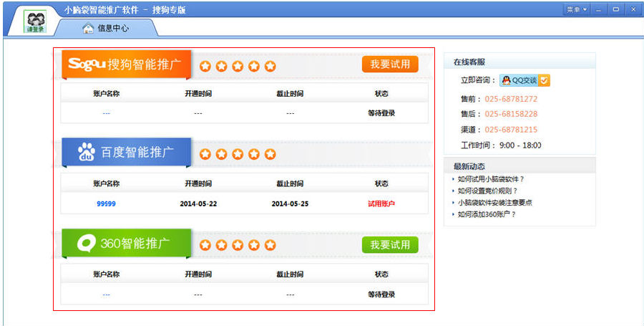Click the first star in Baidu rating
Image resolution: width=644 pixels, height=326 pixels.
pos(205,154)
